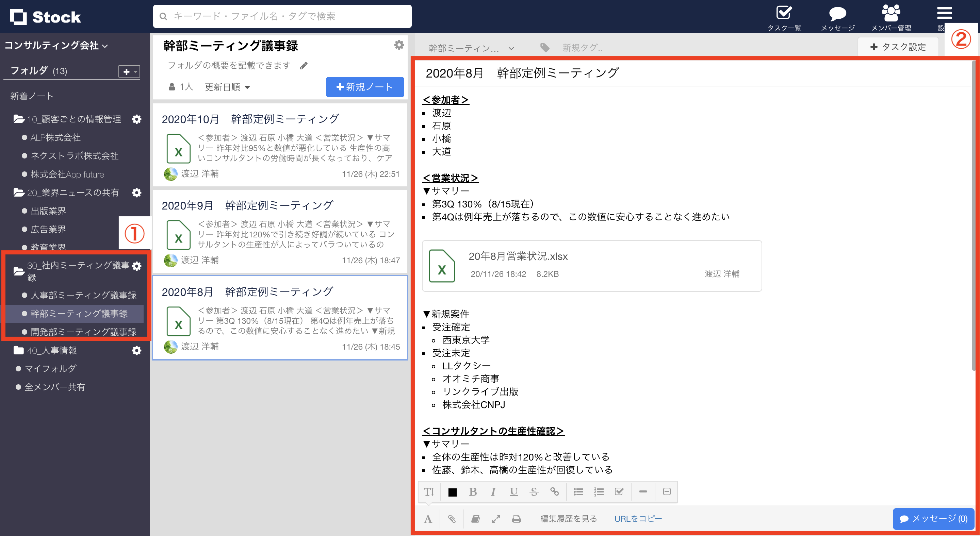The width and height of the screenshot is (980, 536).
Task: Expand note to fullscreen
Action: [496, 519]
